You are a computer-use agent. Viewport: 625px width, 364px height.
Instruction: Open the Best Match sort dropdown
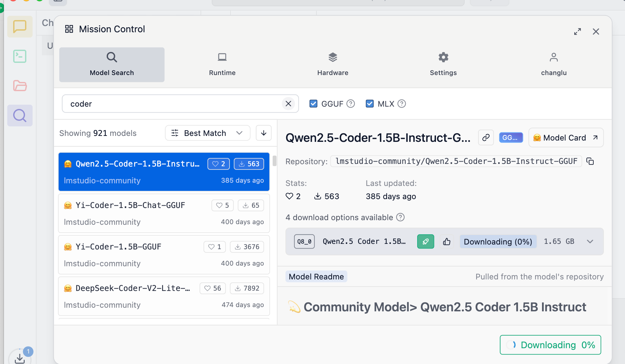[207, 133]
